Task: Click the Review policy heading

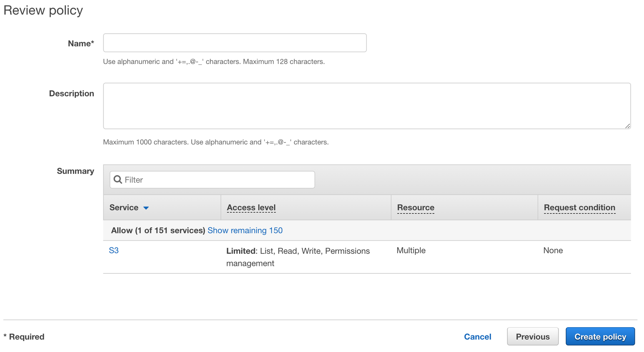Action: pyautogui.click(x=43, y=10)
